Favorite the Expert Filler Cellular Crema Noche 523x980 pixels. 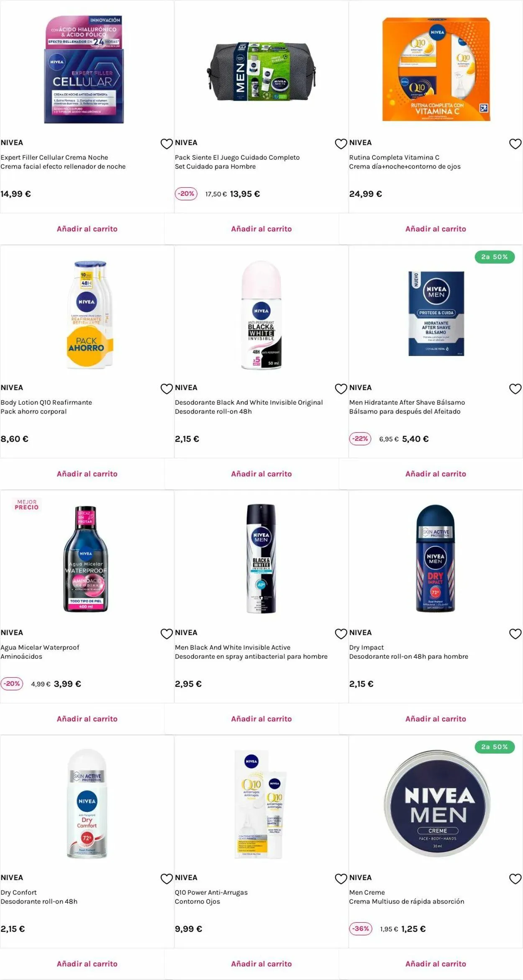click(167, 144)
